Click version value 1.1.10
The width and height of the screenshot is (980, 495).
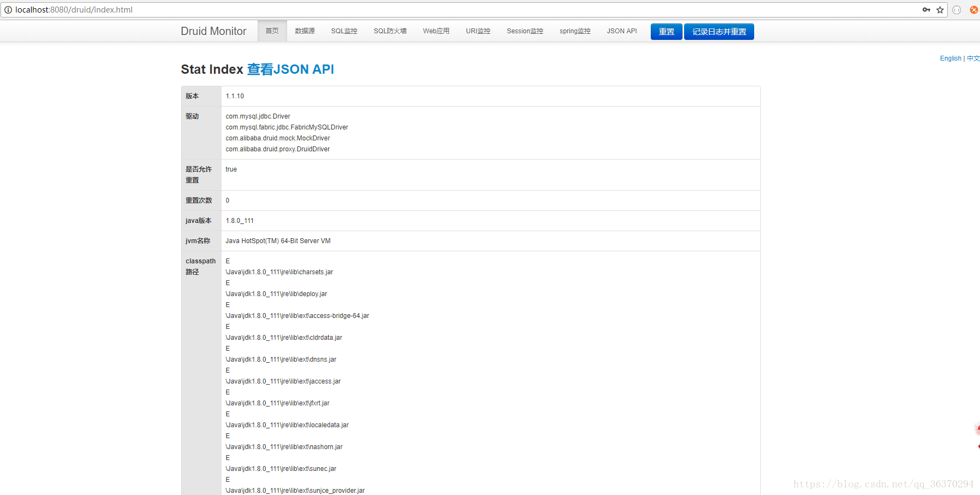[235, 96]
